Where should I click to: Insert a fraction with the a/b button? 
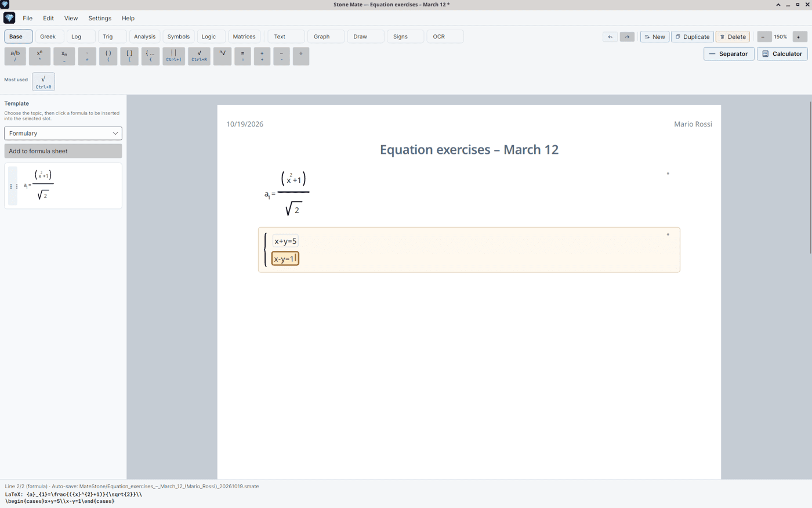tap(15, 56)
